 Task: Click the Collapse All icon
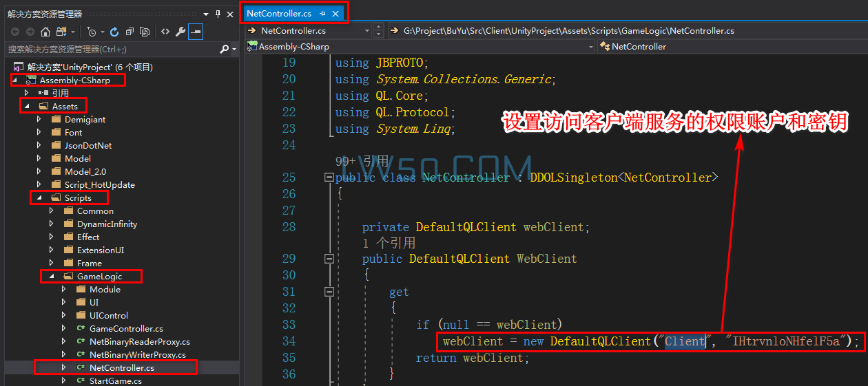click(x=130, y=32)
